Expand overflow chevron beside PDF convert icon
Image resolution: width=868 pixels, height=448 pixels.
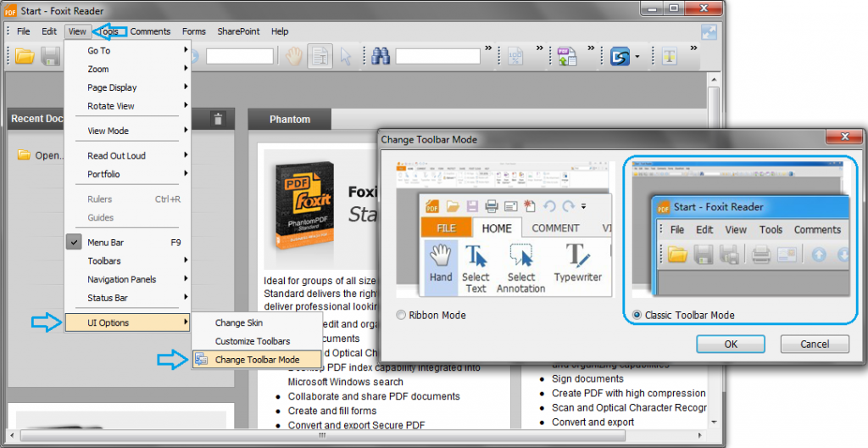point(591,48)
